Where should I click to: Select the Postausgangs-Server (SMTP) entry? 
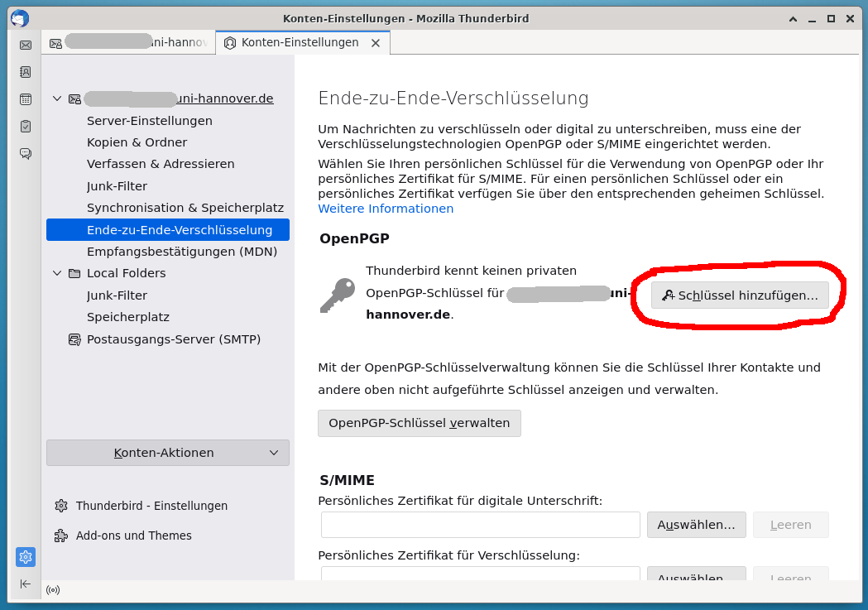point(173,339)
